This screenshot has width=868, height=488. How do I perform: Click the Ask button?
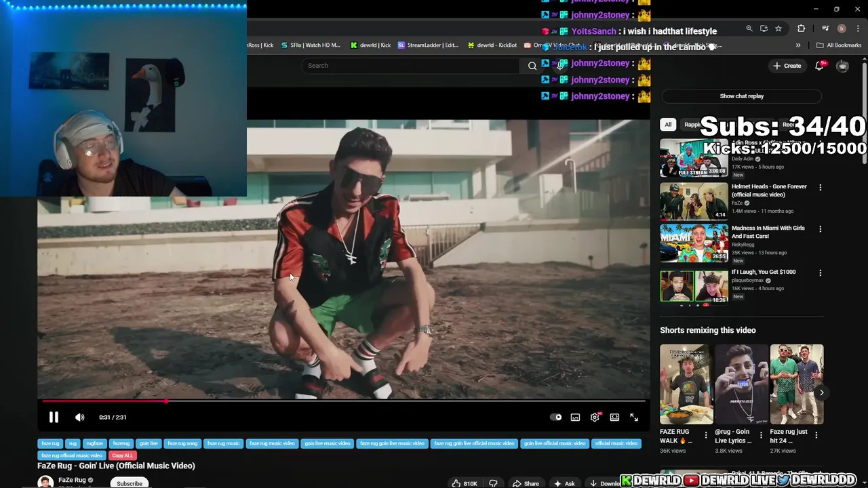point(564,483)
